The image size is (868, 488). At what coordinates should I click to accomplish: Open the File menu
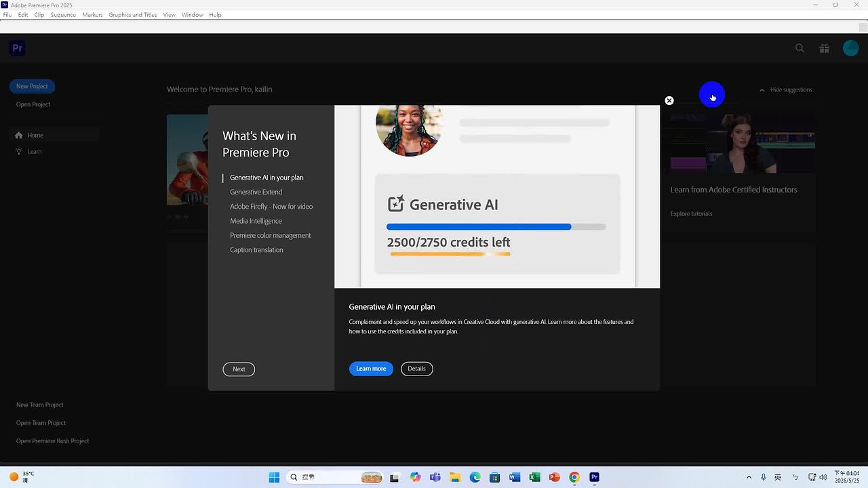pos(7,15)
